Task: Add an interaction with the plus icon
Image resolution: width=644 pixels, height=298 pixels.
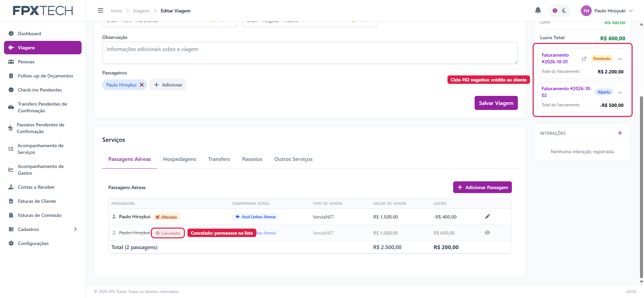Action: pos(620,133)
